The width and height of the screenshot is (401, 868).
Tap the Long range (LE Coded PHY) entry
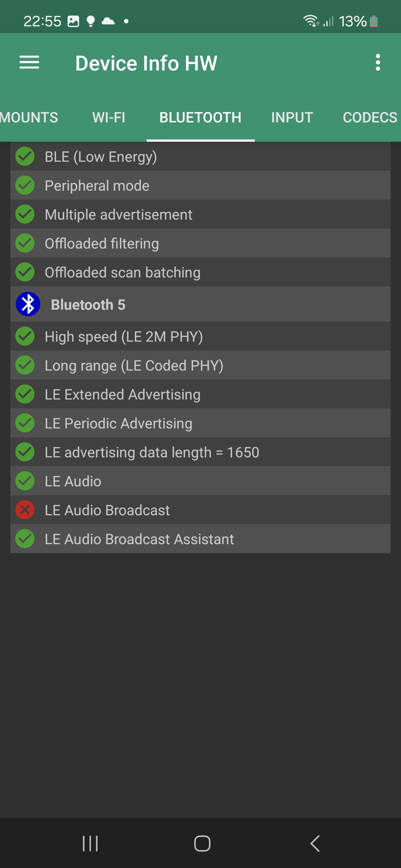pyautogui.click(x=200, y=365)
